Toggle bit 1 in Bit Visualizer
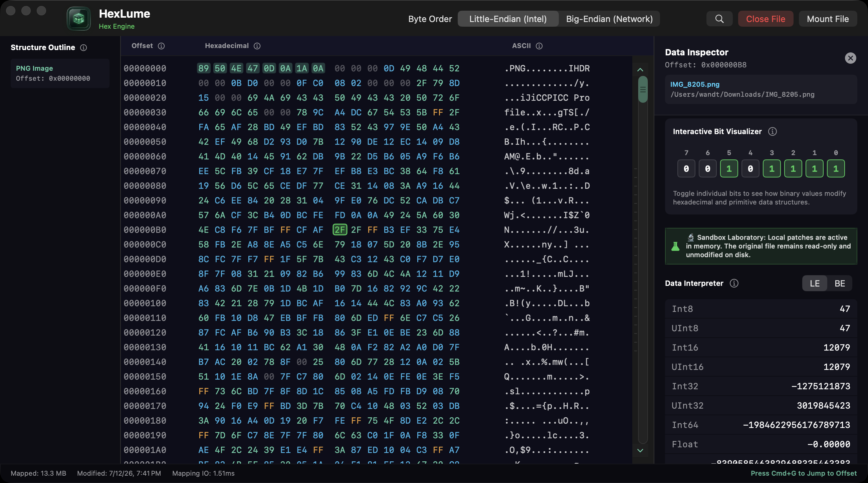 click(815, 169)
